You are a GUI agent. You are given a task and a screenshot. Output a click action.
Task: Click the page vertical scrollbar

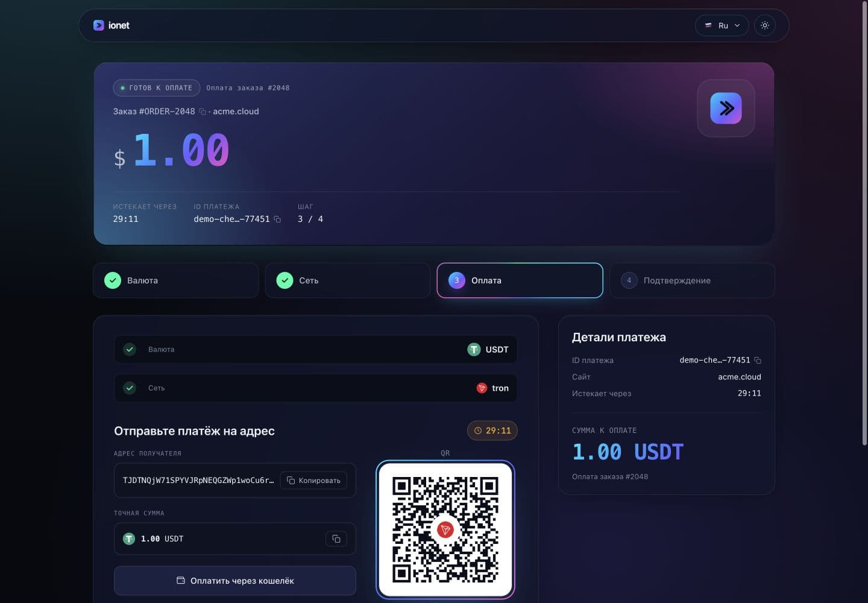(x=865, y=223)
